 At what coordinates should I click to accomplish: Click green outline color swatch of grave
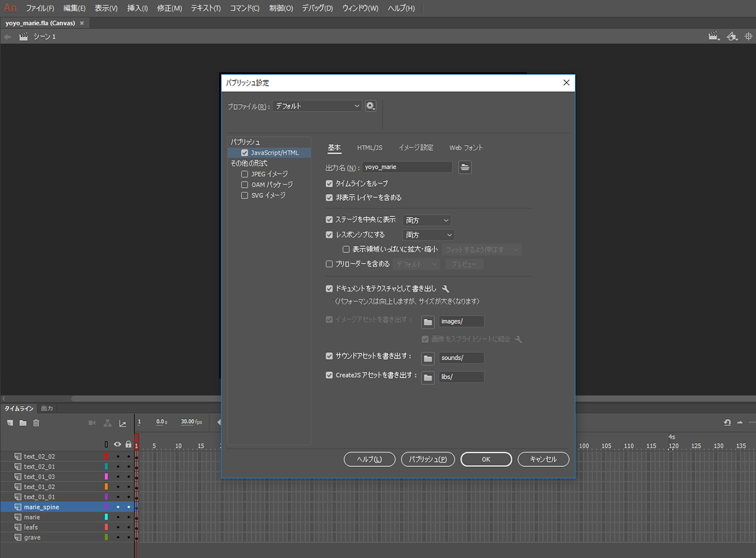107,538
